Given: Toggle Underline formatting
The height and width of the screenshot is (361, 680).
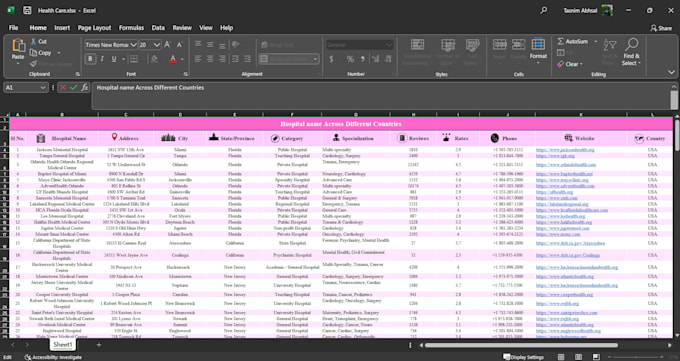Looking at the screenshot, I should (114, 59).
